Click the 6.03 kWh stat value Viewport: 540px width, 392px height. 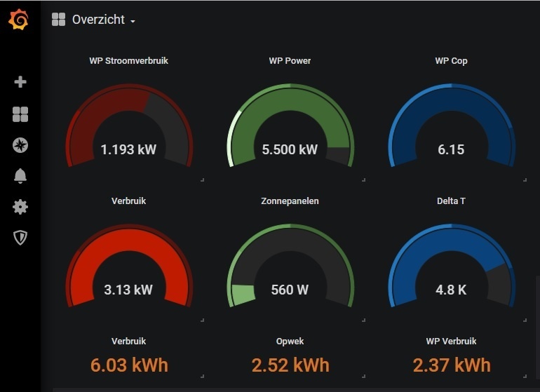pyautogui.click(x=129, y=365)
